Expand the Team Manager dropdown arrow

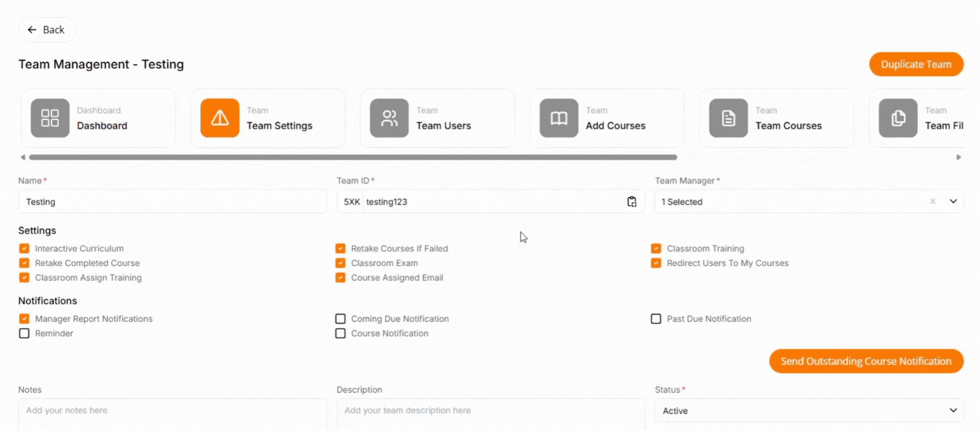(x=953, y=201)
